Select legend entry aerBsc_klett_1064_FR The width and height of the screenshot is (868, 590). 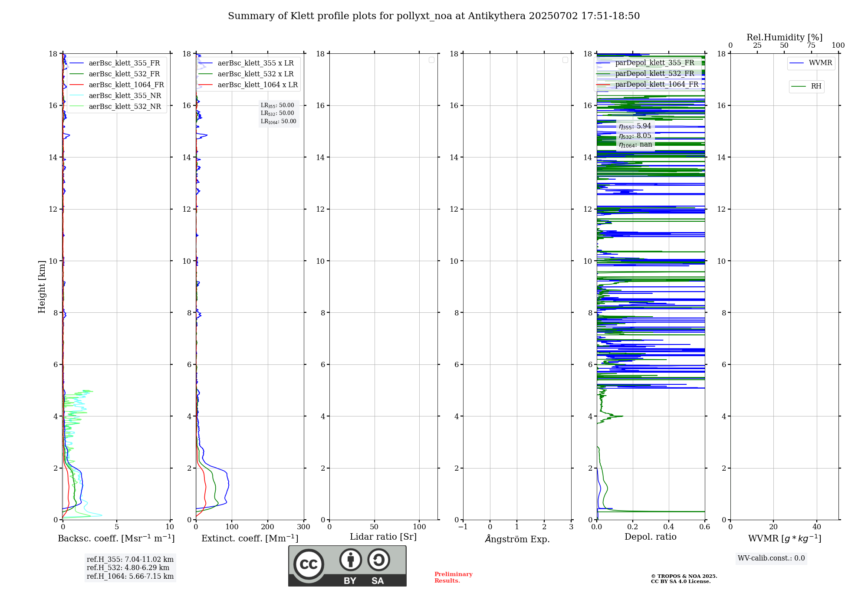click(x=126, y=85)
